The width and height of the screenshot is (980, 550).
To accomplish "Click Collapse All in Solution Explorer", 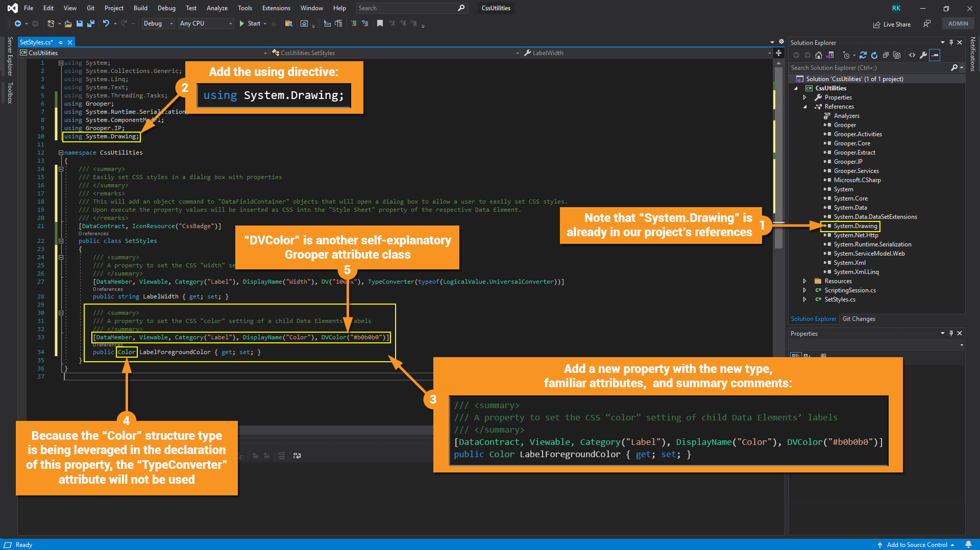I will [886, 55].
